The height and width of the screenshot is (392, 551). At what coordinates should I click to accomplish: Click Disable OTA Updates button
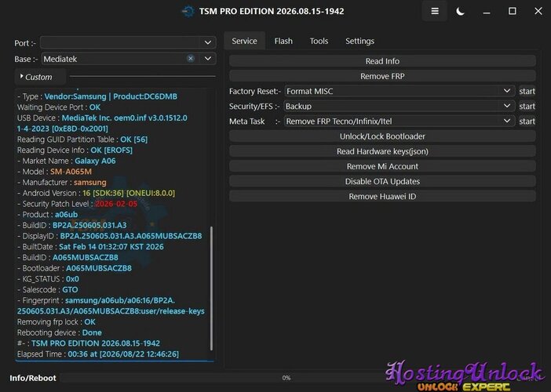click(x=382, y=181)
